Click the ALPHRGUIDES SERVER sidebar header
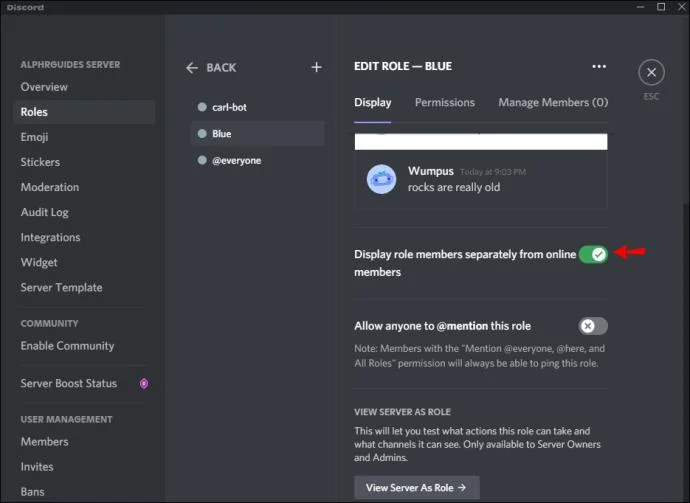 70,65
